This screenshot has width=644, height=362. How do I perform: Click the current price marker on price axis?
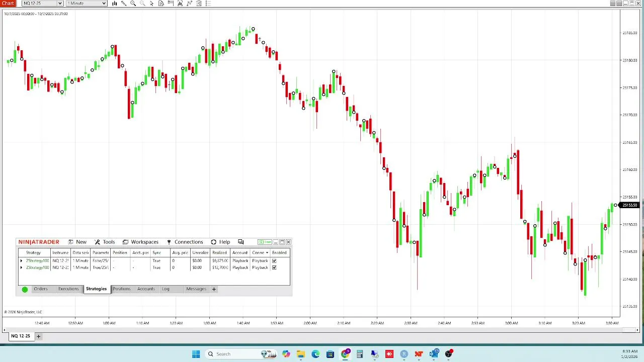630,205
